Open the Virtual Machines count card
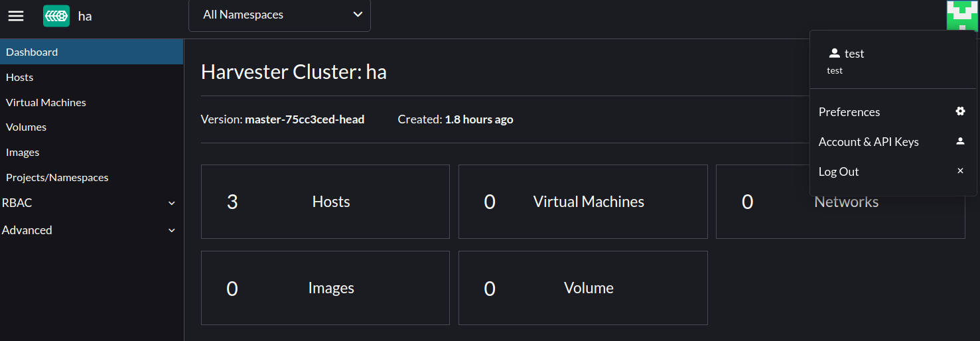Image resolution: width=980 pixels, height=341 pixels. pos(583,202)
